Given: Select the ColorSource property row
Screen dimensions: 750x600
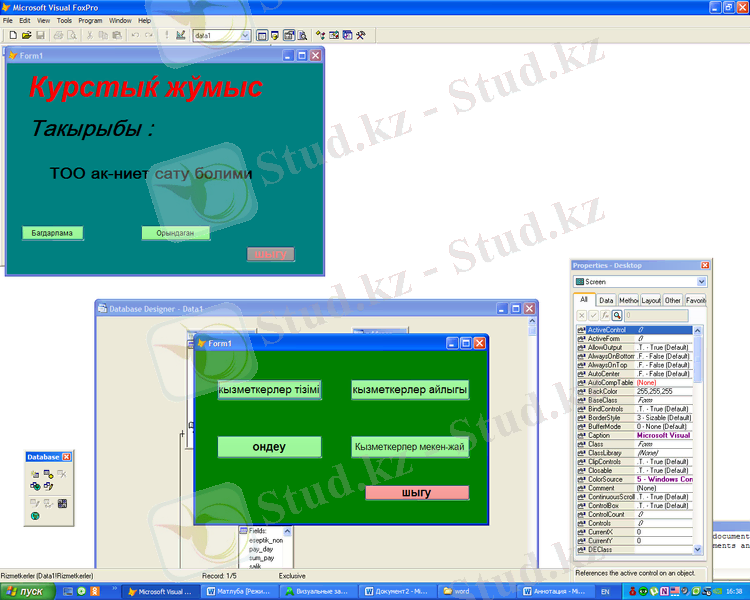Looking at the screenshot, I should 635,479.
